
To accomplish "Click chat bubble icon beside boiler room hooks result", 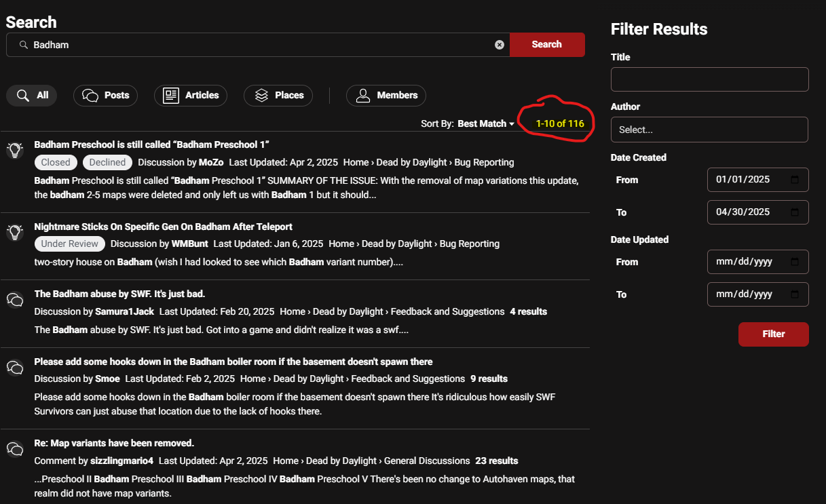I will pyautogui.click(x=15, y=368).
